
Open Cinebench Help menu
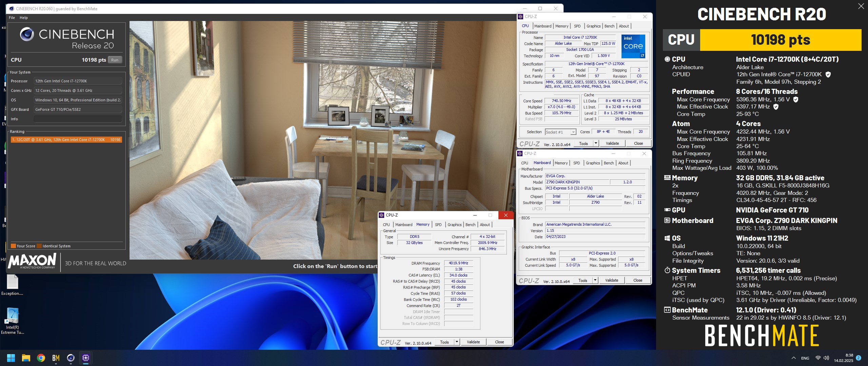point(23,18)
